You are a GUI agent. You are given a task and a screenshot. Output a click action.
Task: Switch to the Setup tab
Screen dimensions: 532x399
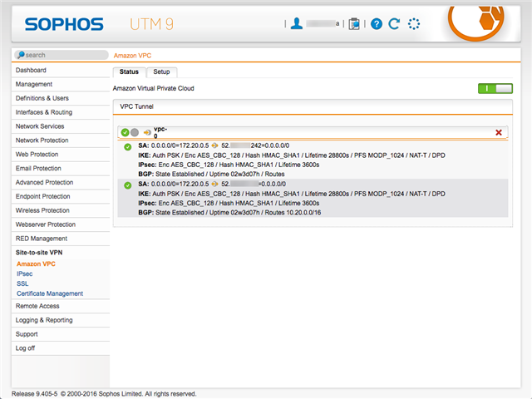(x=161, y=72)
